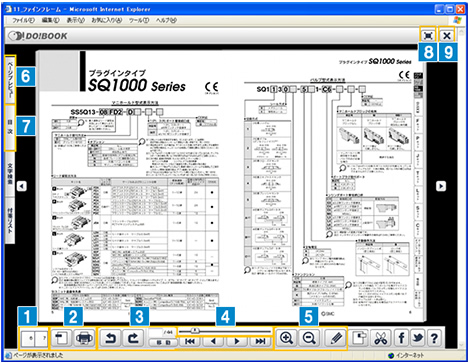Select the scissors clipping tool
Viewport: 470px width, 363px height.
(x=381, y=338)
